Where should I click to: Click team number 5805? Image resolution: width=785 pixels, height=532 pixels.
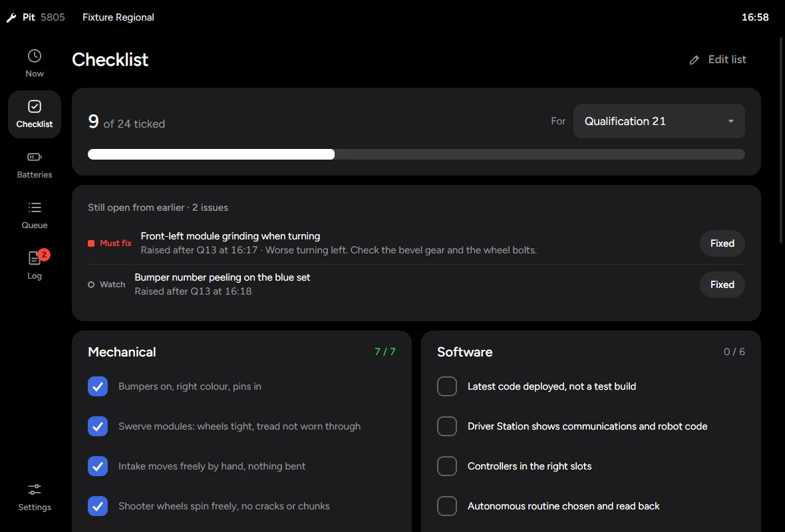(53, 17)
